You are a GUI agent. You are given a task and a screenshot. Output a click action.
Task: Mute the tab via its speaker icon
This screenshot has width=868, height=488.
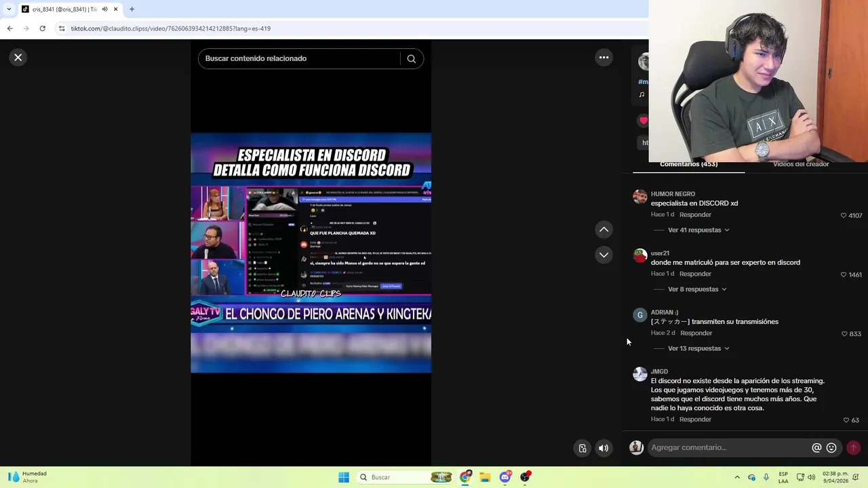(104, 9)
